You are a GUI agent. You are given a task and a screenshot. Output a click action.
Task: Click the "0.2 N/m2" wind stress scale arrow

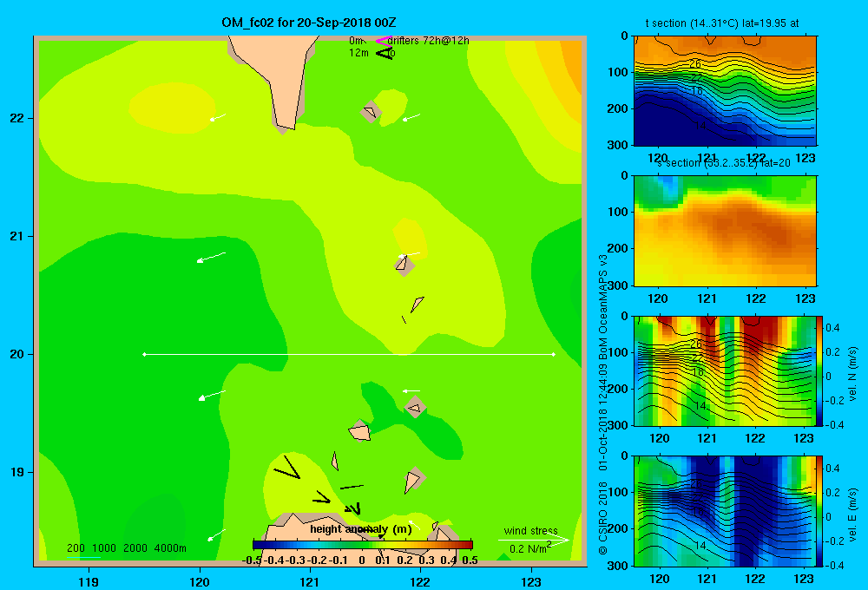click(533, 541)
